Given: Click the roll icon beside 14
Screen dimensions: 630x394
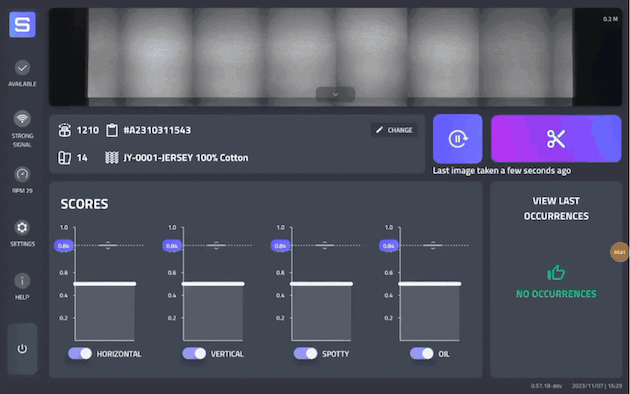Looking at the screenshot, I should [65, 158].
